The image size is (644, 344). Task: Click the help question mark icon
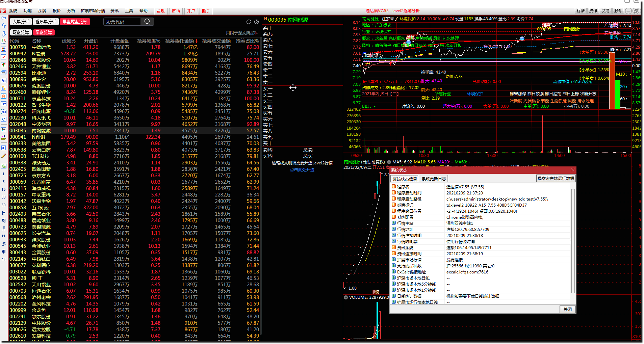point(256,22)
